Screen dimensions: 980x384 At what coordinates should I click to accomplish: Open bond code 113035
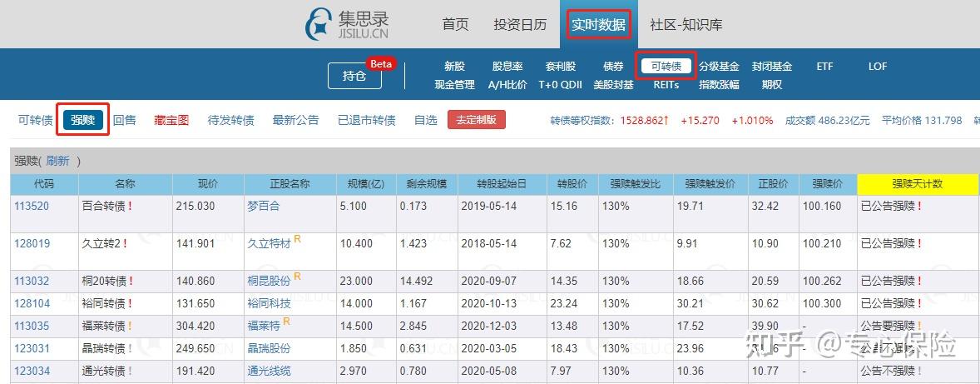pos(32,326)
